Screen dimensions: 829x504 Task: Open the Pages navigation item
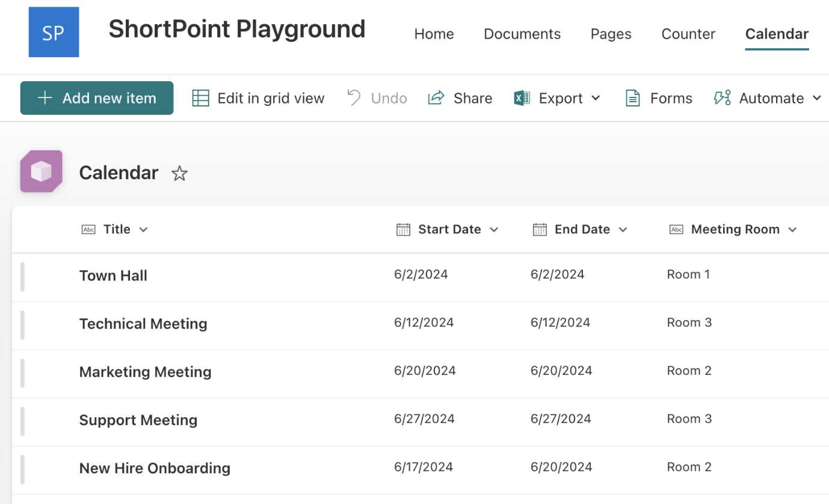tap(611, 34)
